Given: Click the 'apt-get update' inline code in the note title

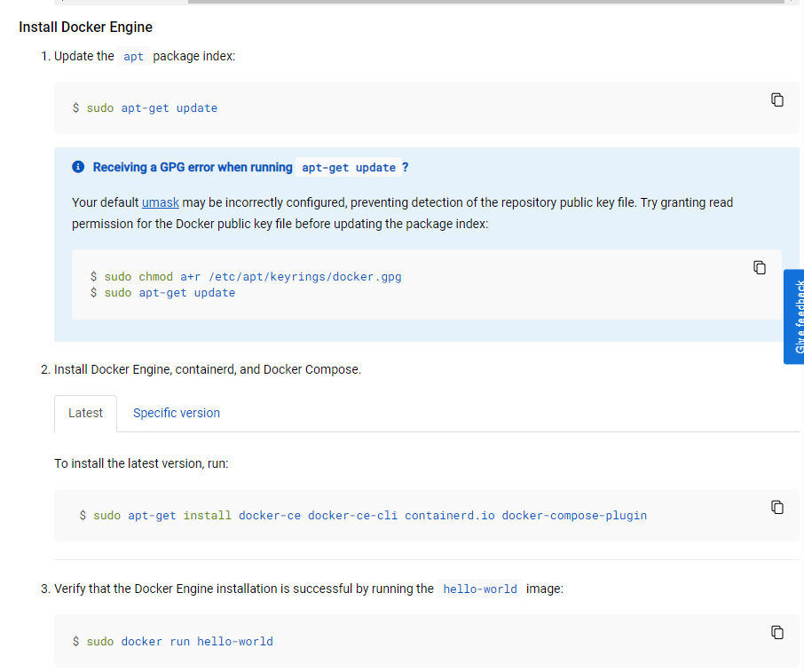Looking at the screenshot, I should point(349,168).
